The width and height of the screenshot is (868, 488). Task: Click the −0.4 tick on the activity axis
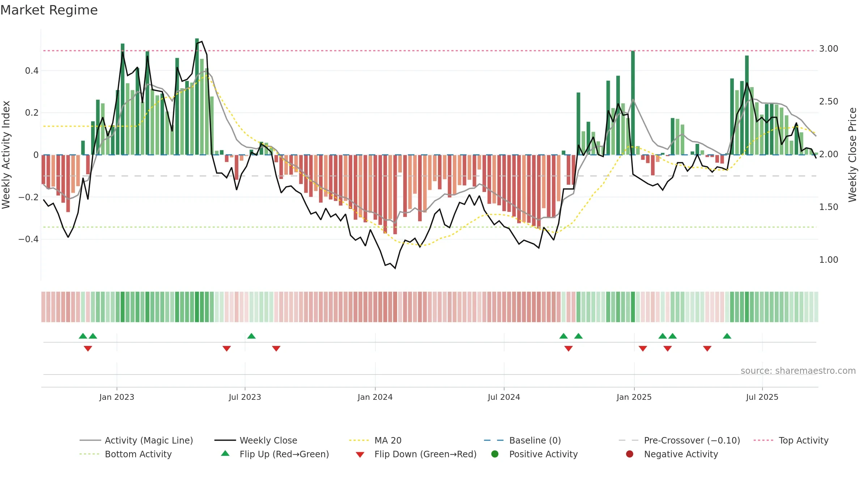click(29, 239)
